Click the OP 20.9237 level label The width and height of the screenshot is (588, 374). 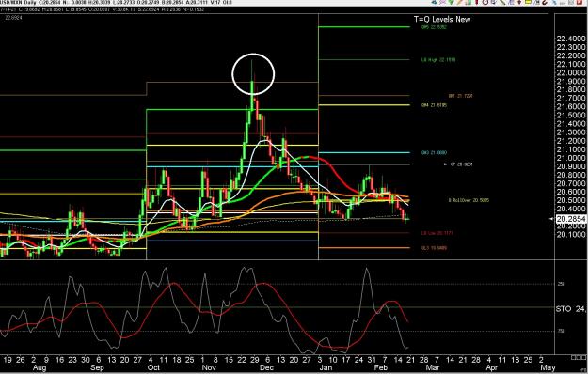tap(461, 164)
